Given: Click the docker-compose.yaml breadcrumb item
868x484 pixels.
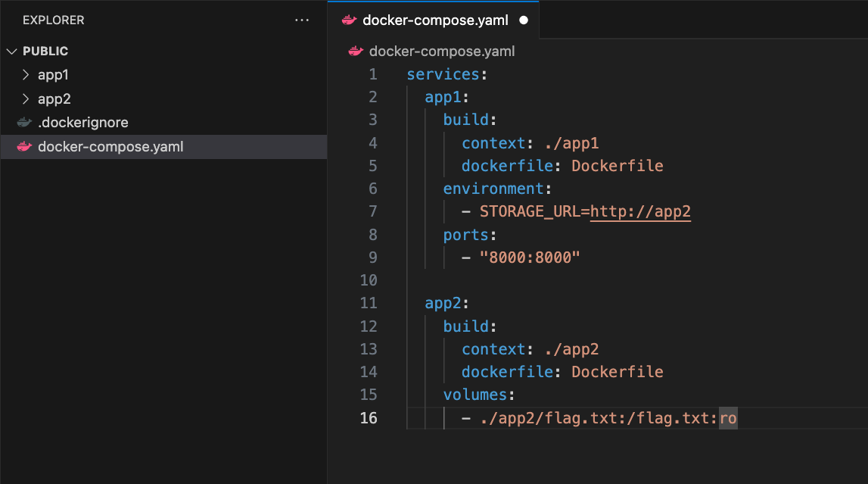Looking at the screenshot, I should click(x=442, y=52).
